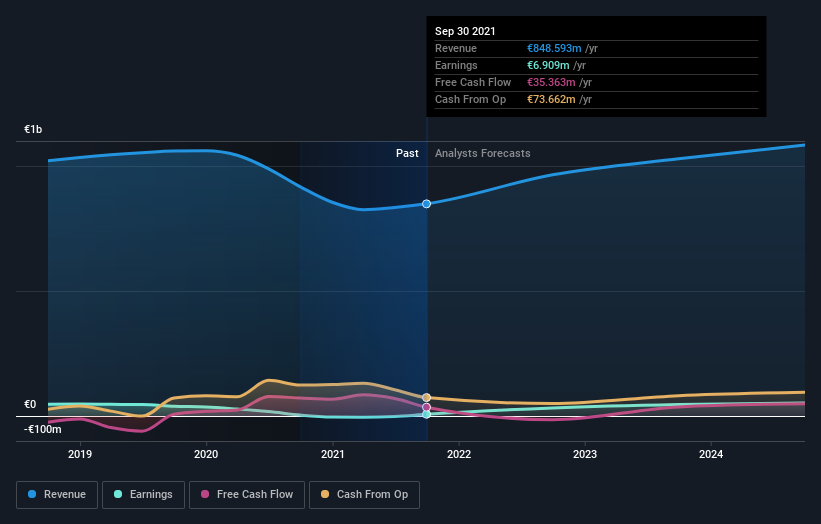Select the Revenue data point on the Past divider
The height and width of the screenshot is (524, 821).
(427, 204)
